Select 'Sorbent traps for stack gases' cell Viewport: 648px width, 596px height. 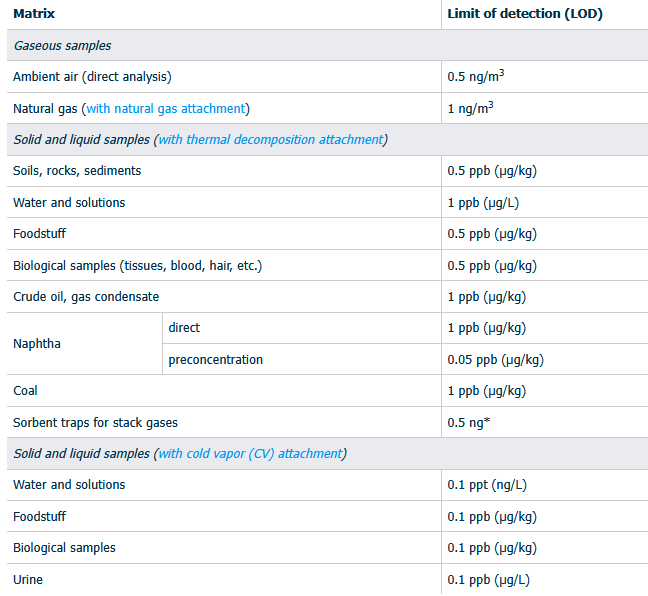[95, 422]
